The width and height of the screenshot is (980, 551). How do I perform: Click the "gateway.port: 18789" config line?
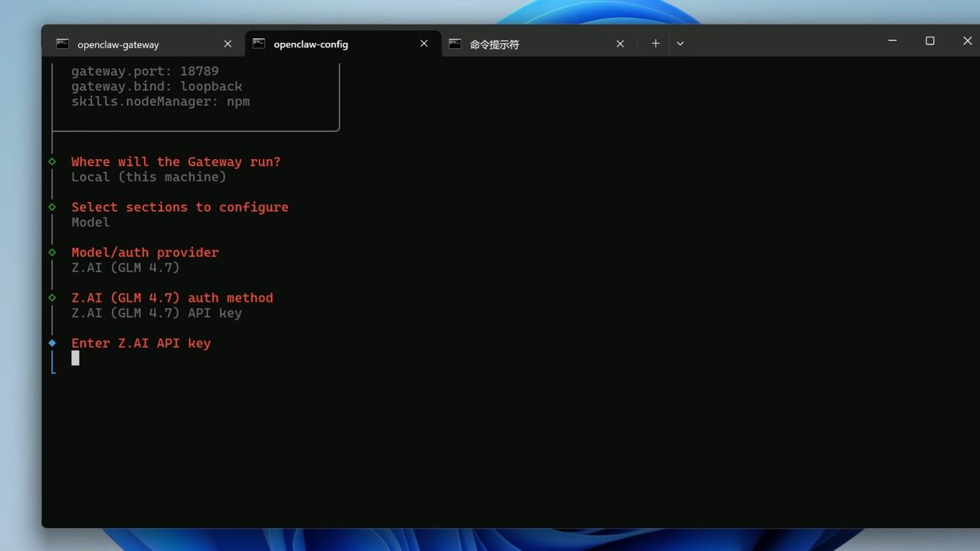(145, 70)
